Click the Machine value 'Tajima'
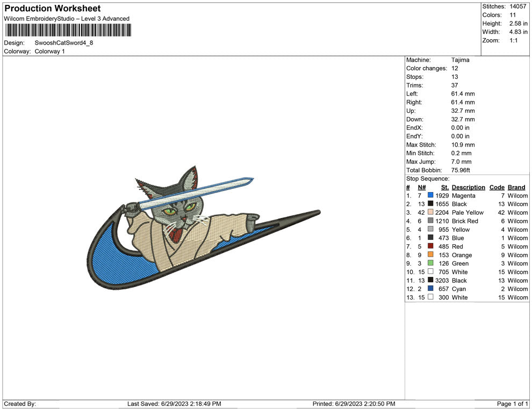This screenshot has height=409, width=532. click(461, 60)
